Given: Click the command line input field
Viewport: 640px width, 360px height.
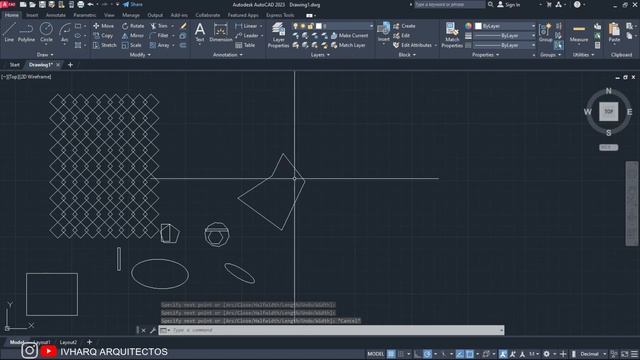Looking at the screenshot, I should [x=331, y=330].
